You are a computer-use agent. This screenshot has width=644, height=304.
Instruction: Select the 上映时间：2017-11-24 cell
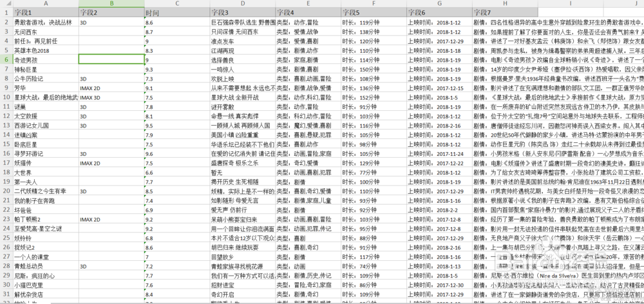[439, 154]
